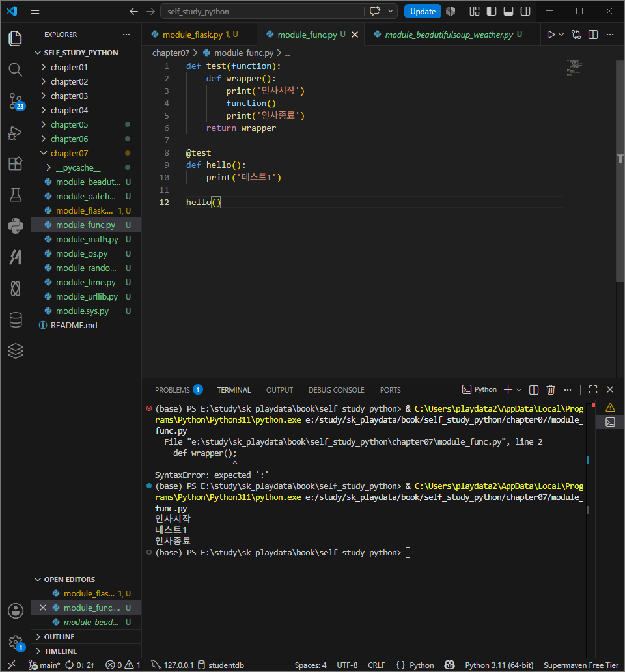Image resolution: width=625 pixels, height=672 pixels.
Task: Open source control changes icon in editor toolbar
Action: pos(576,35)
